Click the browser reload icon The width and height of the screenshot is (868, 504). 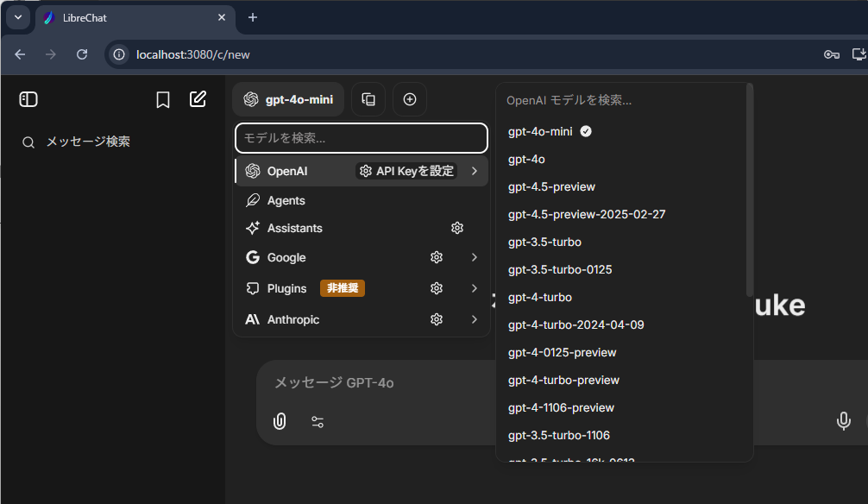click(82, 54)
